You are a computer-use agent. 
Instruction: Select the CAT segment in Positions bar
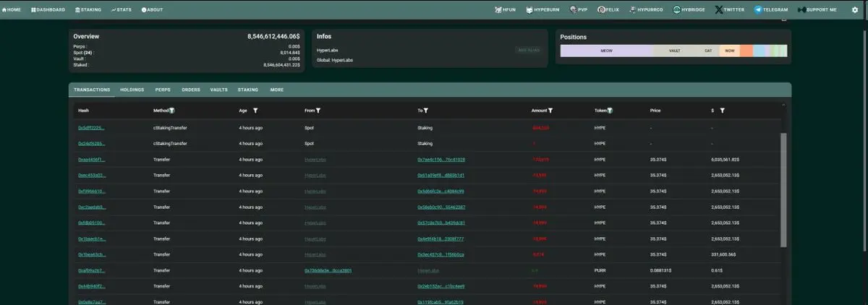click(708, 51)
